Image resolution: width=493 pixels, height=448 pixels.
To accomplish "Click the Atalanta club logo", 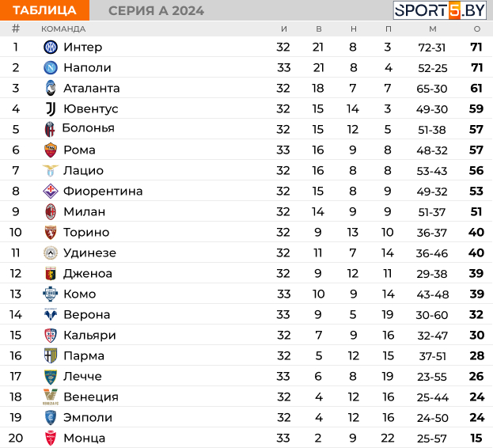I will (x=51, y=88).
